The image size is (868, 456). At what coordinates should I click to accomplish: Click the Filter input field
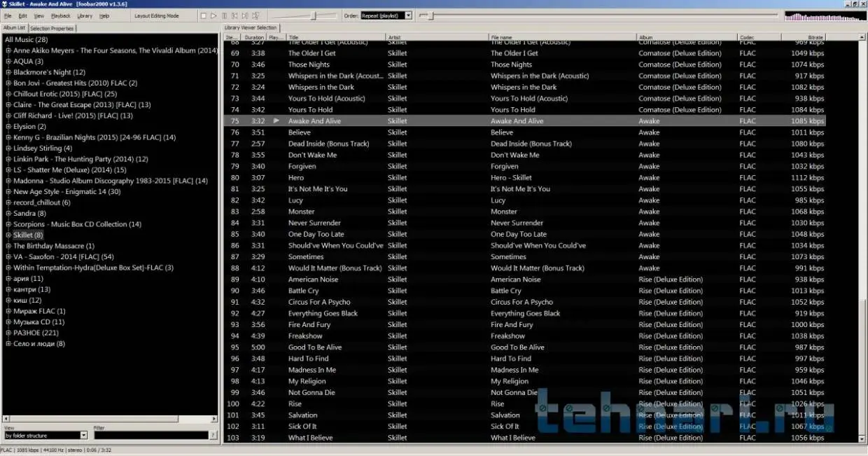tap(151, 435)
